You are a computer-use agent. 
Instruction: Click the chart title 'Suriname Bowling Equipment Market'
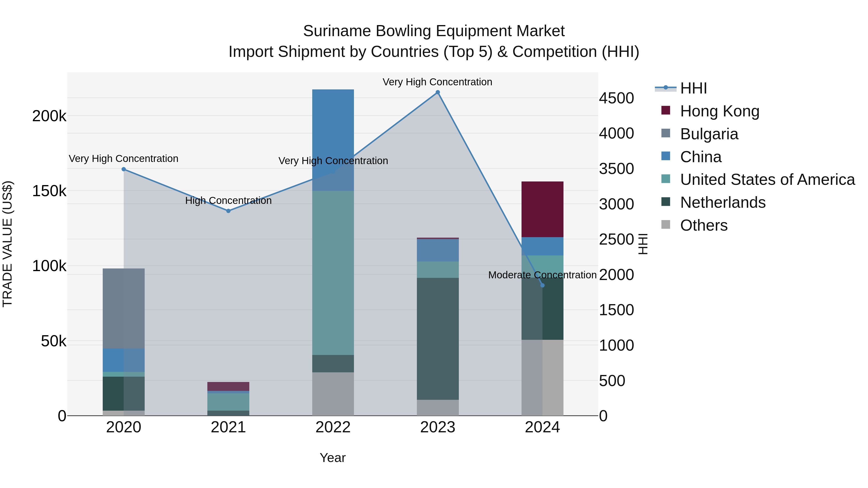point(434,31)
